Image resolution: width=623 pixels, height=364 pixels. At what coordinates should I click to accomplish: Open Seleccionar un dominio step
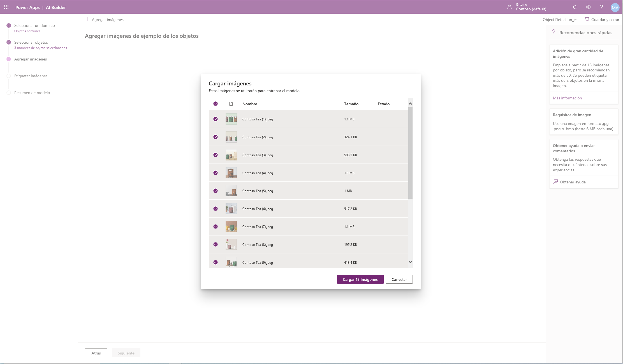[34, 25]
